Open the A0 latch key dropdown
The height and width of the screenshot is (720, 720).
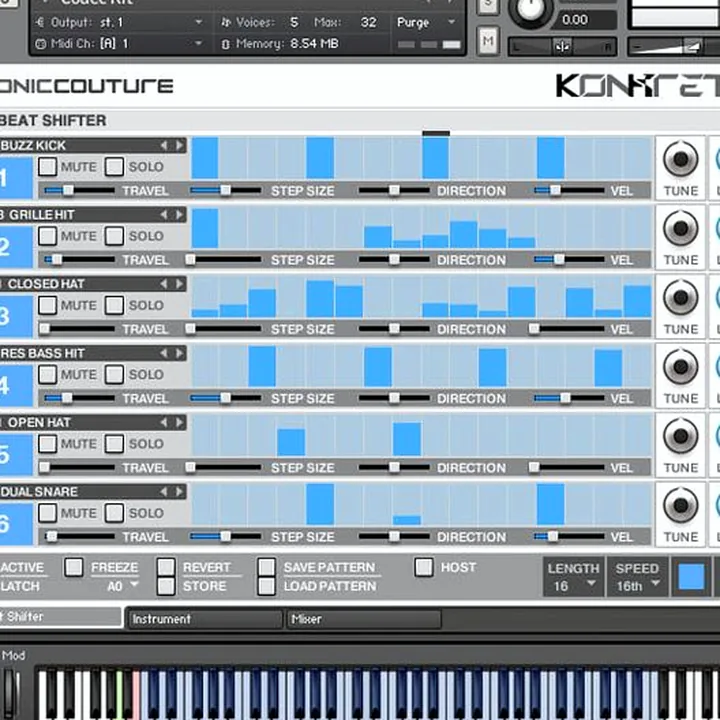click(x=123, y=586)
